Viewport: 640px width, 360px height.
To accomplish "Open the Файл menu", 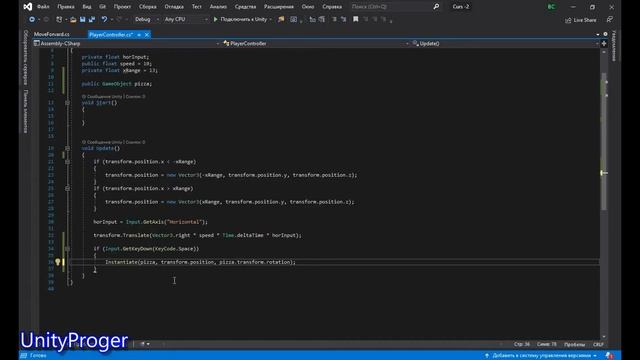I will [43, 7].
